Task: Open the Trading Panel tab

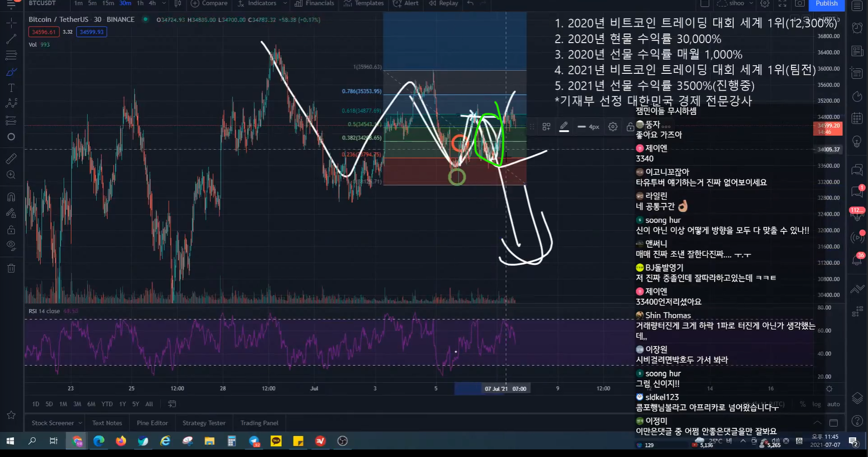Action: click(x=259, y=423)
